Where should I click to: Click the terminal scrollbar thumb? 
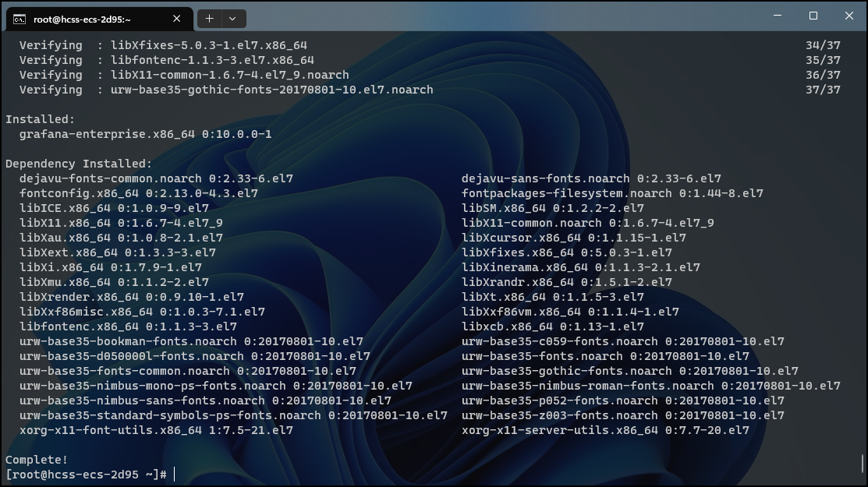click(862, 464)
